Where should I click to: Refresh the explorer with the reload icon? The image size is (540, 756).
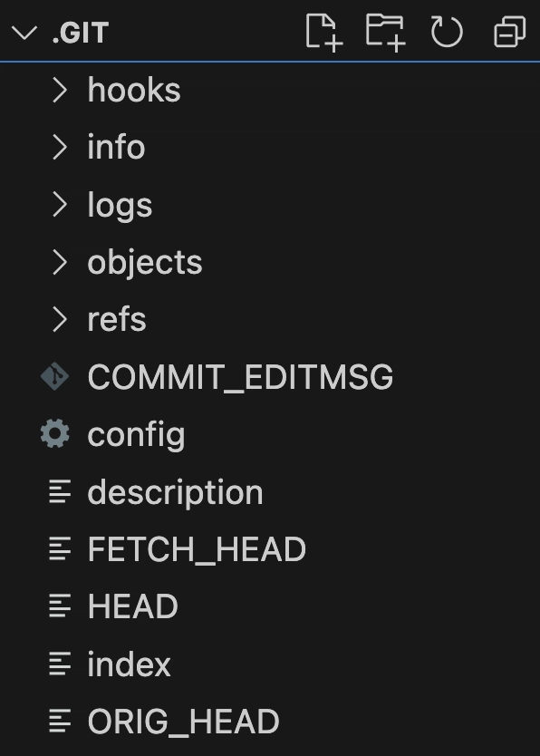click(447, 32)
